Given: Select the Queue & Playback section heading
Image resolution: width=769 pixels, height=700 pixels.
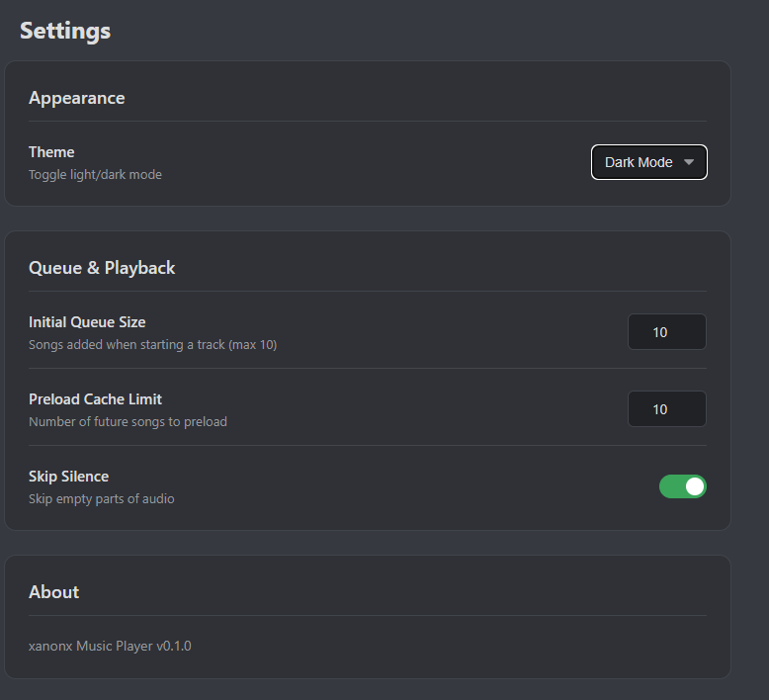Looking at the screenshot, I should click(102, 268).
